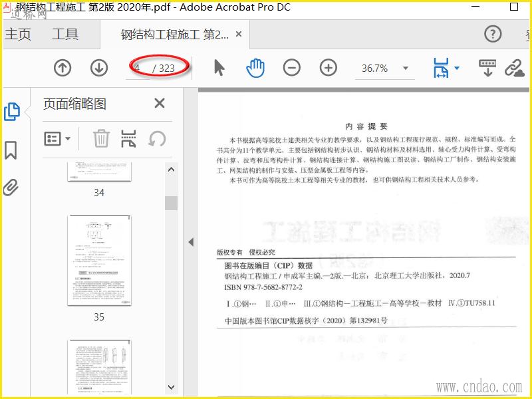532x399 pixels.
Task: Open the Help question mark icon
Action: pyautogui.click(x=493, y=34)
